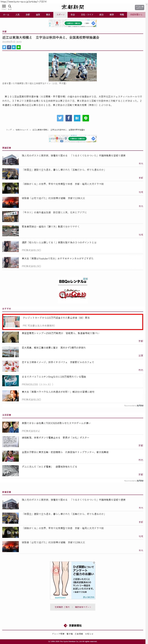Click the large Twitter share button
This screenshot has height=644, width=148.
point(60,118)
